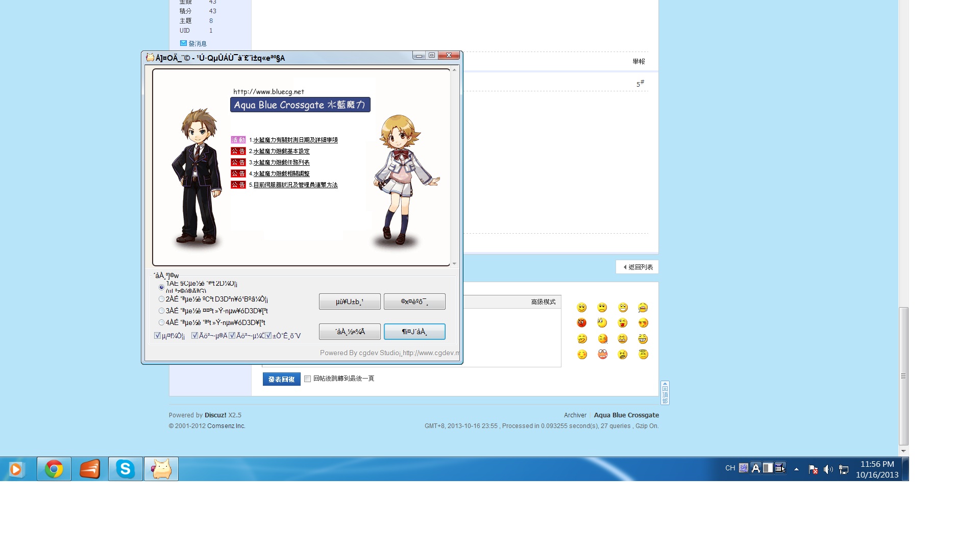Click the 回頂部 back-to-top button

coord(665,393)
